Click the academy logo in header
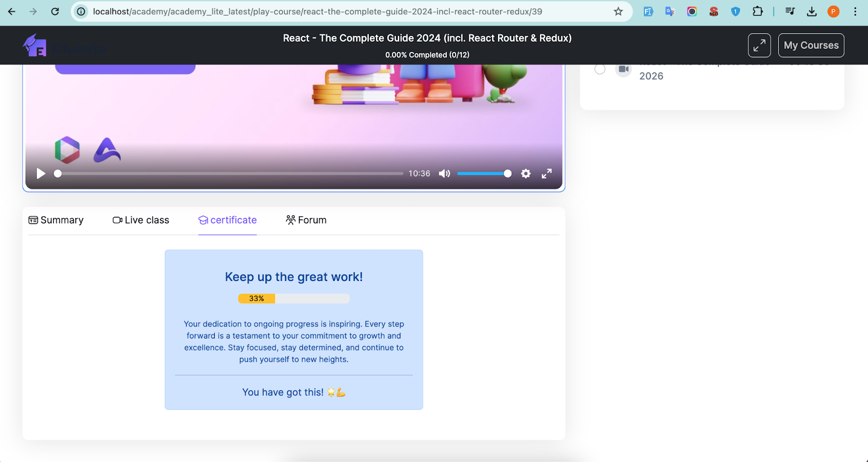 pos(35,46)
